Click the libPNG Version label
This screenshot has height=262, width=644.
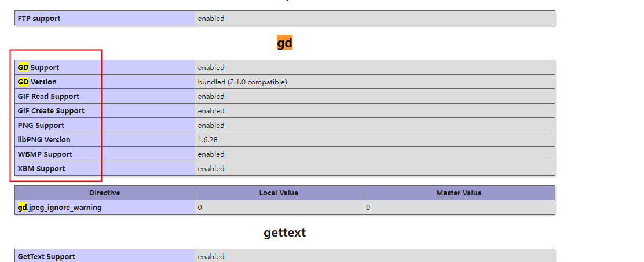pyautogui.click(x=44, y=140)
